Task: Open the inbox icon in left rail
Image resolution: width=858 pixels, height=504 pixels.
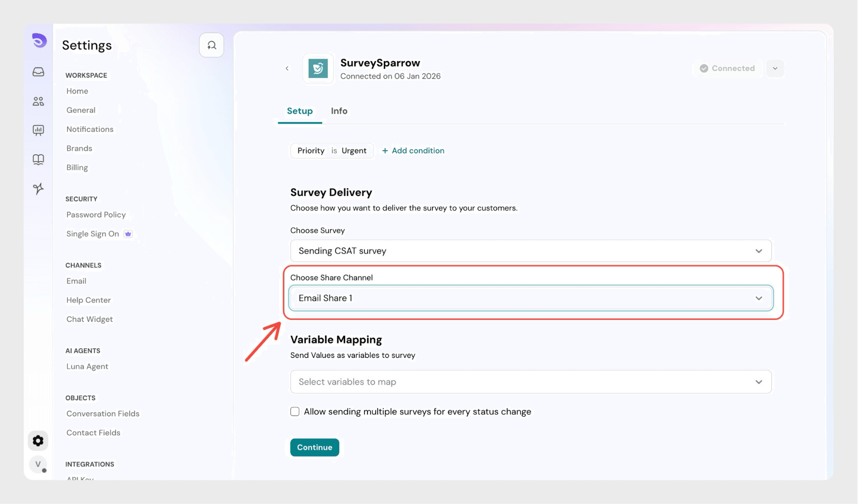Action: 38,72
